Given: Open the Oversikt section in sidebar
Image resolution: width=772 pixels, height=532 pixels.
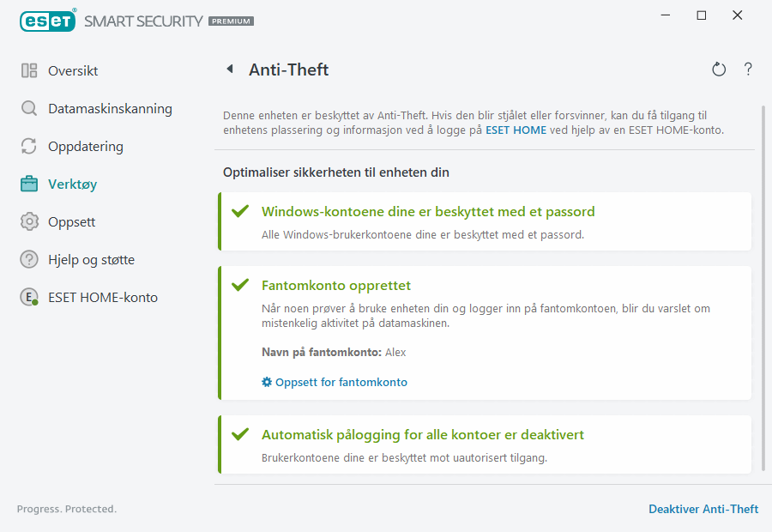Looking at the screenshot, I should tap(71, 71).
